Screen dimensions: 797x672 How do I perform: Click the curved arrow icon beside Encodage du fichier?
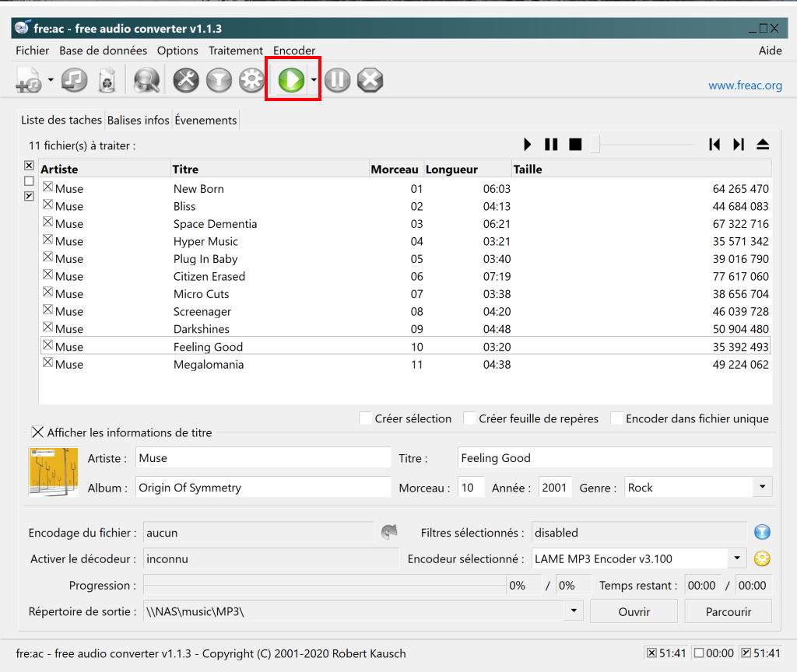[x=389, y=532]
